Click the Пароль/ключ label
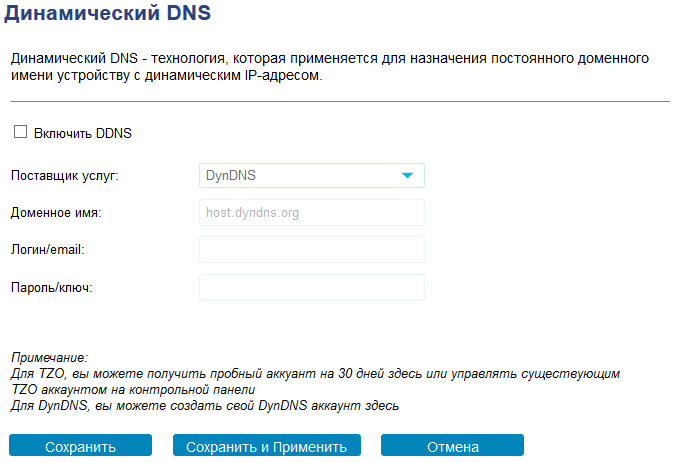This screenshot has width=680, height=462. (51, 287)
